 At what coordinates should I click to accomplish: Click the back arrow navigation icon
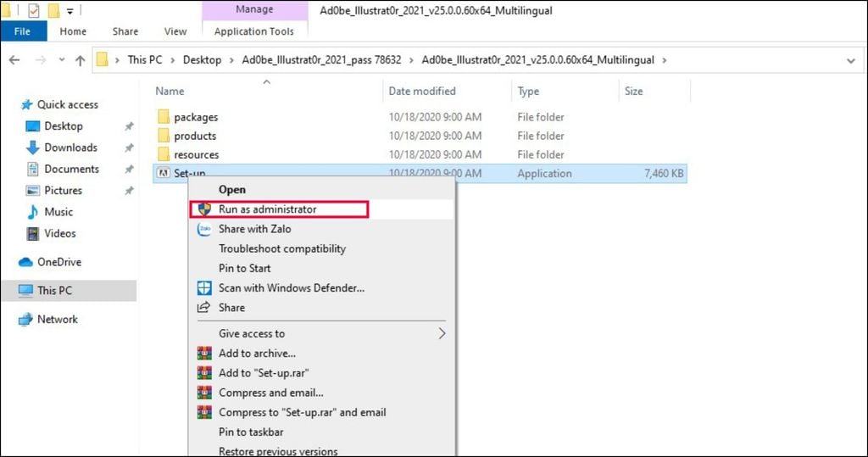click(x=15, y=60)
